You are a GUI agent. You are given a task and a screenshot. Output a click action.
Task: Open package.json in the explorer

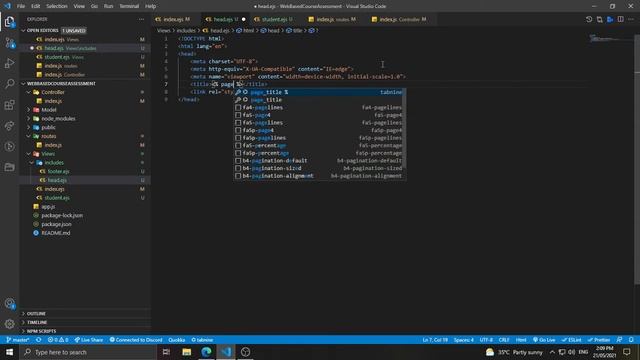click(57, 224)
